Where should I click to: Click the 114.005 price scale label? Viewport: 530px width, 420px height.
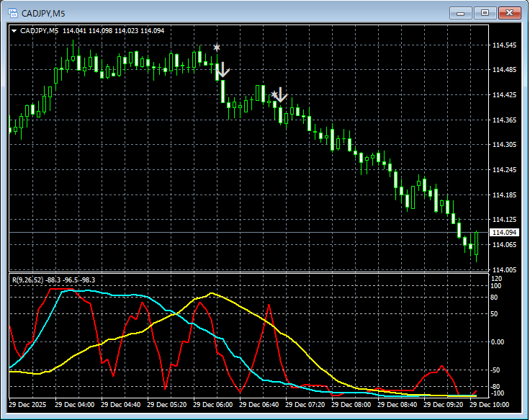pyautogui.click(x=503, y=269)
